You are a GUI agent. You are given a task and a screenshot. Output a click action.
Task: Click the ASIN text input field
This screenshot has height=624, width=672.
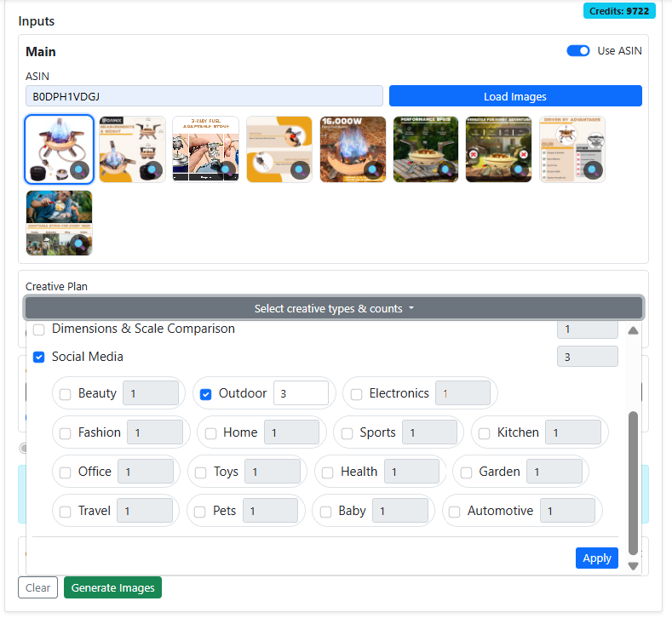[x=204, y=96]
